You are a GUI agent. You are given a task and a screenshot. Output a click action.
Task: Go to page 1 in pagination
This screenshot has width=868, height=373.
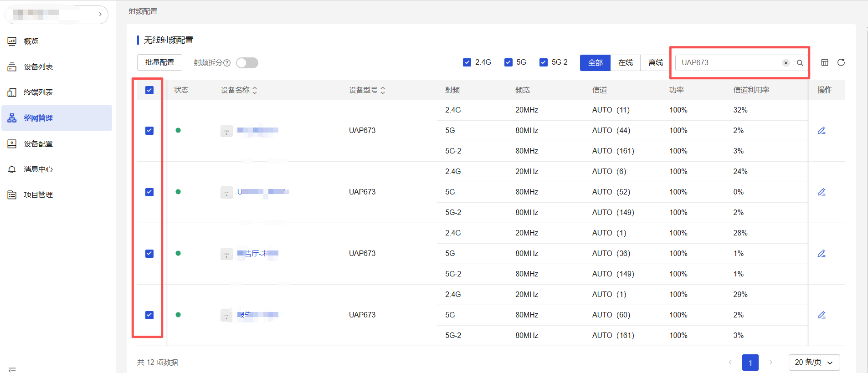pos(750,363)
